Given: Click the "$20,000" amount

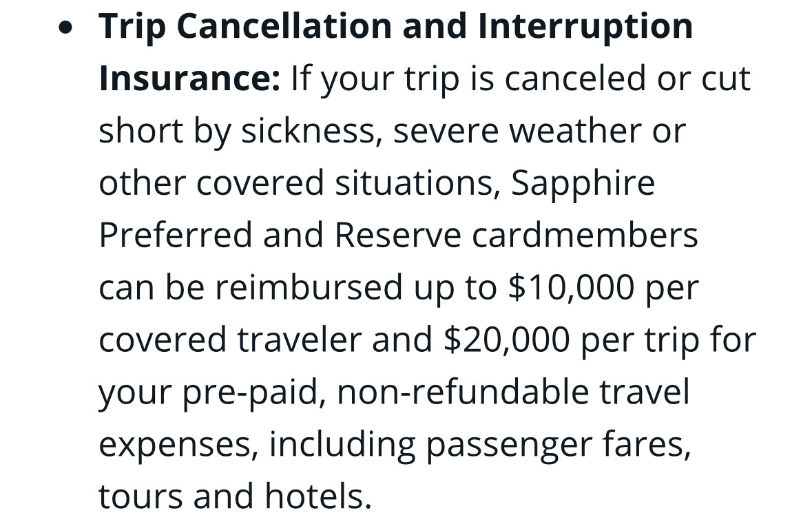Looking at the screenshot, I should pos(507,340).
